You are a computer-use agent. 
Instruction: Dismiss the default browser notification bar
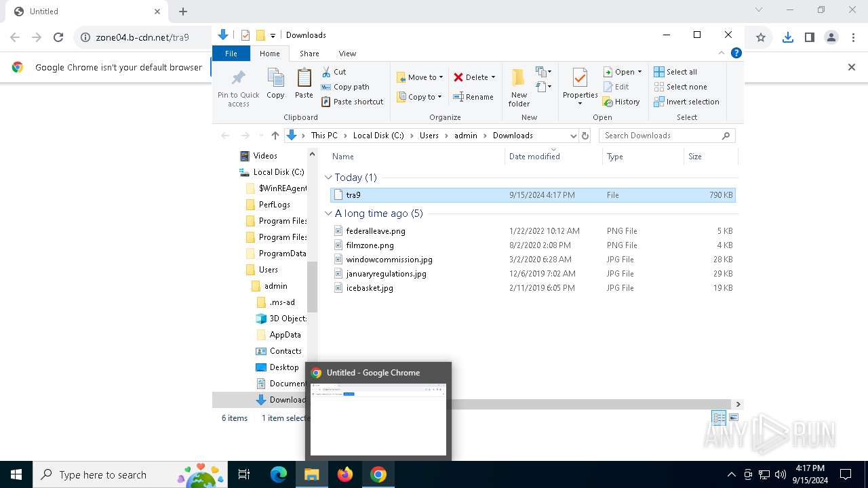tap(852, 67)
